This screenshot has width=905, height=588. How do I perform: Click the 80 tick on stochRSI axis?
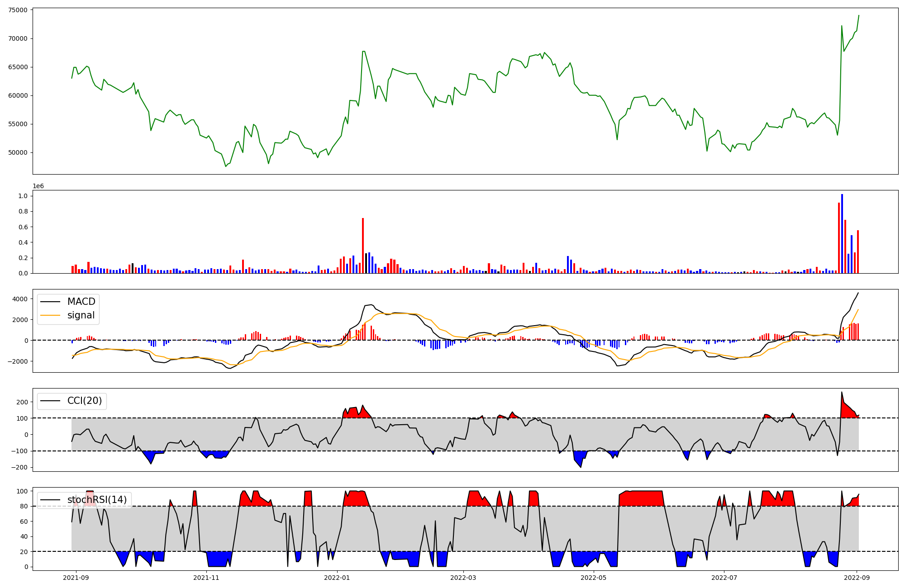click(x=24, y=506)
